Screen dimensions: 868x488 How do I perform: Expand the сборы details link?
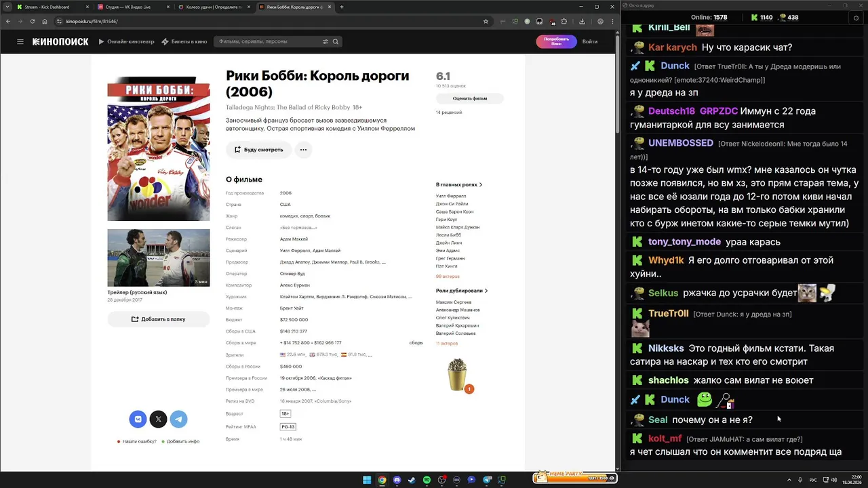tap(416, 343)
